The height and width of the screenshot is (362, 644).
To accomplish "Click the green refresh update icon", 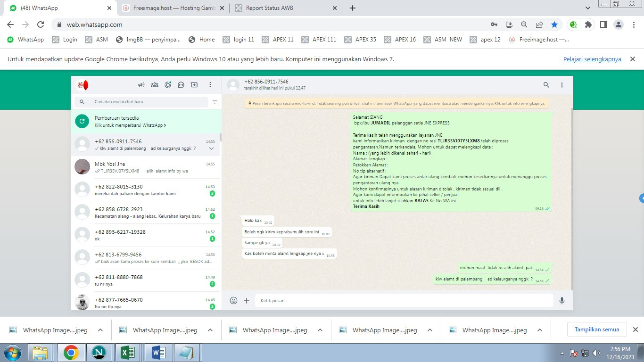I will click(x=82, y=122).
